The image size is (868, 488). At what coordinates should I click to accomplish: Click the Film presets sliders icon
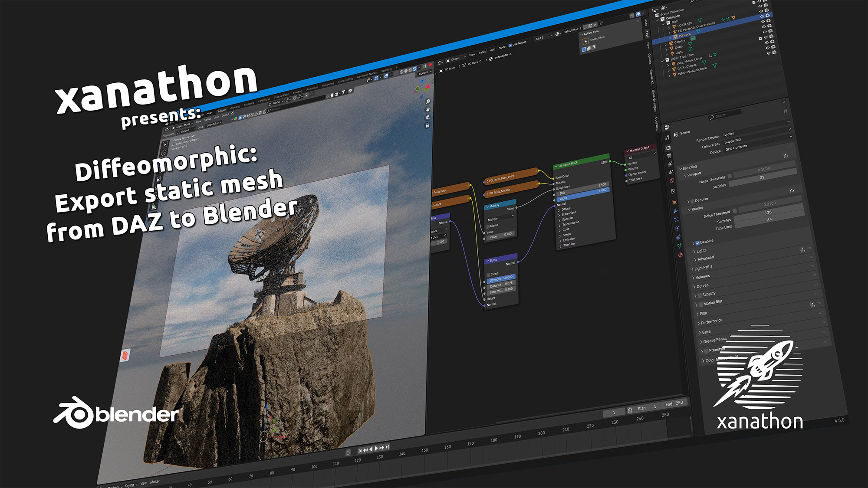pos(812,305)
